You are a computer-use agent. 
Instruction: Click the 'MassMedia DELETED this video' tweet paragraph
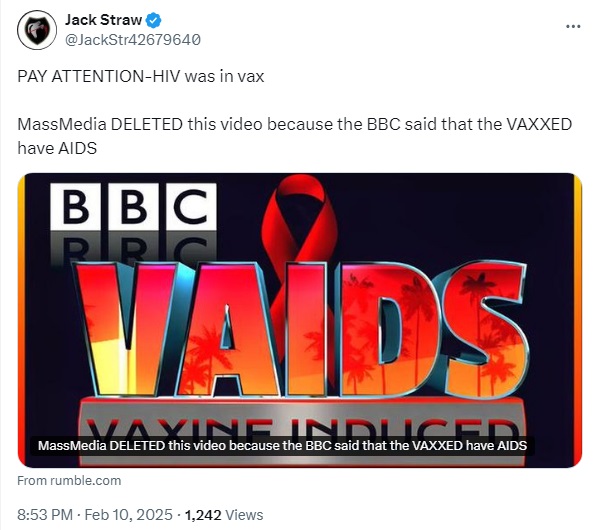(295, 136)
